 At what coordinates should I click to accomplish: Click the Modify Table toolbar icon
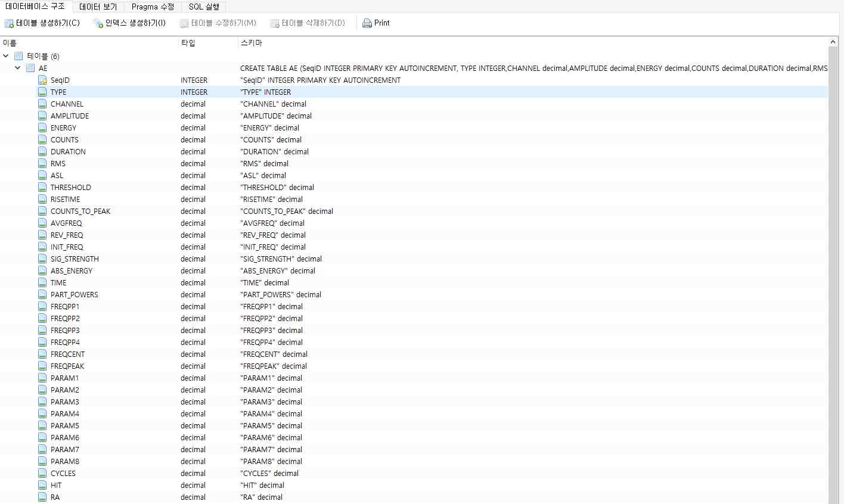tap(184, 23)
